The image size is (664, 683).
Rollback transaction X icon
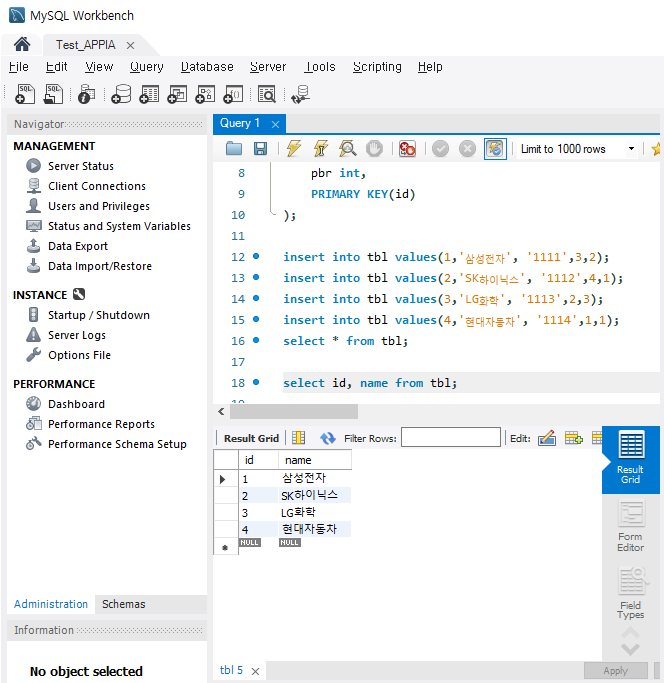[468, 149]
